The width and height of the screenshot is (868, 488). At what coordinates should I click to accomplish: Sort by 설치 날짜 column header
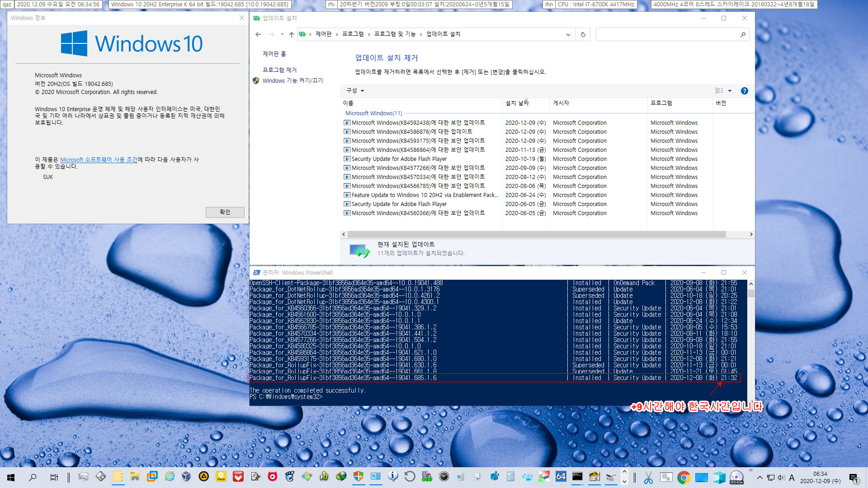point(526,103)
